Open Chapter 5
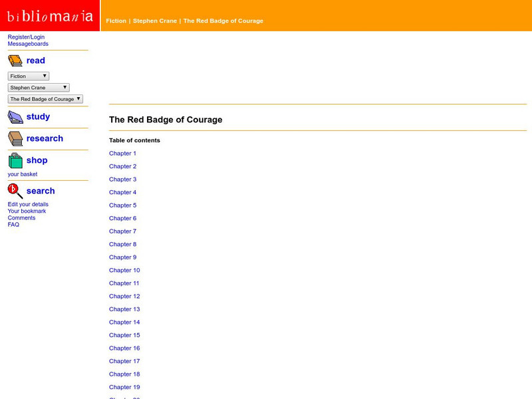The height and width of the screenshot is (399, 532). [122, 205]
